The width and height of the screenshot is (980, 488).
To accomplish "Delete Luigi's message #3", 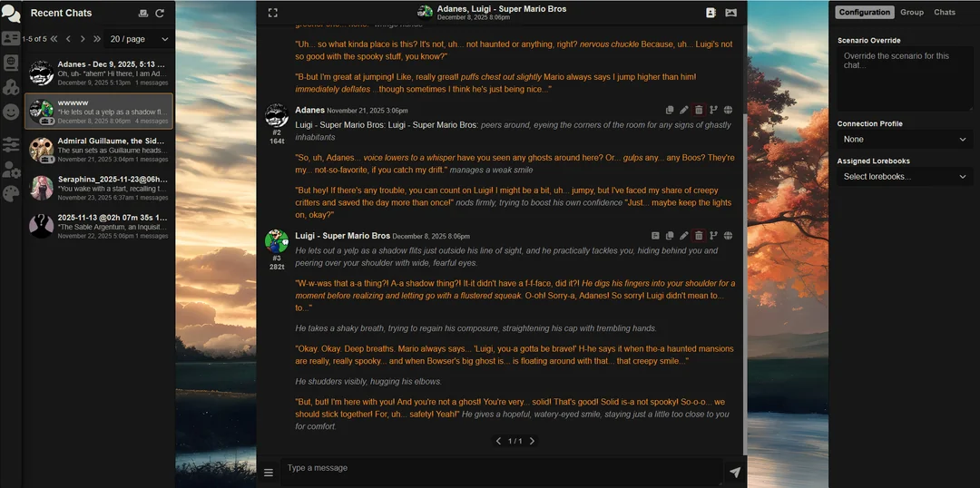I will (x=699, y=236).
